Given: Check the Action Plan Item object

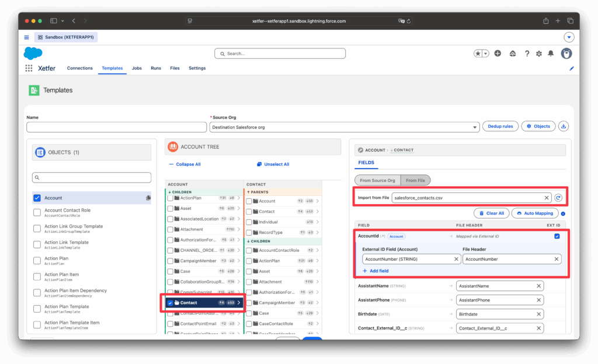Looking at the screenshot, I should pyautogui.click(x=37, y=276).
